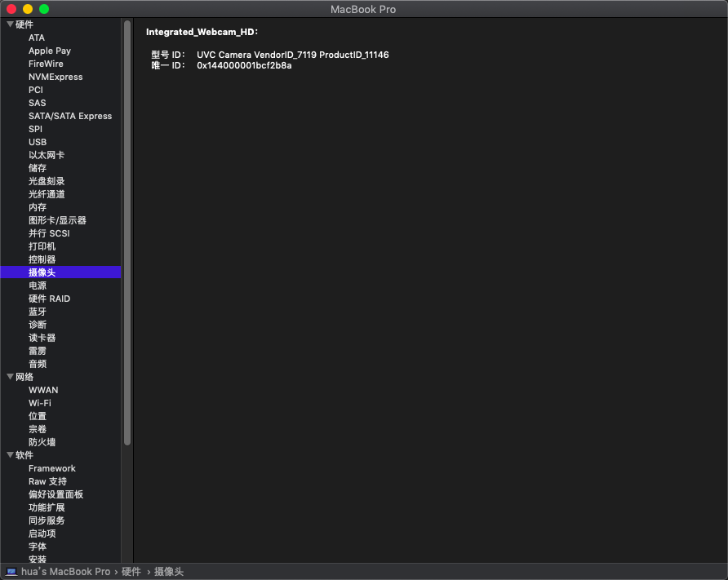Select SAS in the sidebar
Image resolution: width=728 pixels, height=580 pixels.
(x=38, y=103)
